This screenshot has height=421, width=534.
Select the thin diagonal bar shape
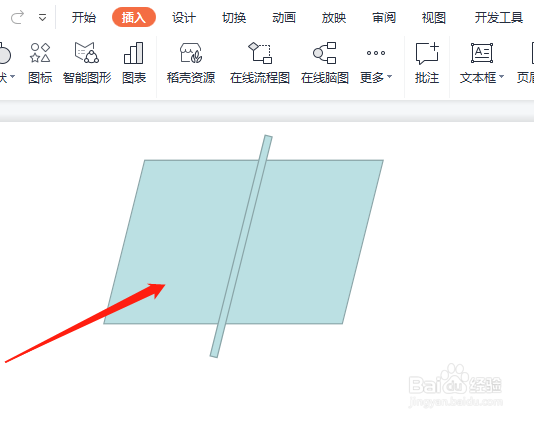[241, 246]
